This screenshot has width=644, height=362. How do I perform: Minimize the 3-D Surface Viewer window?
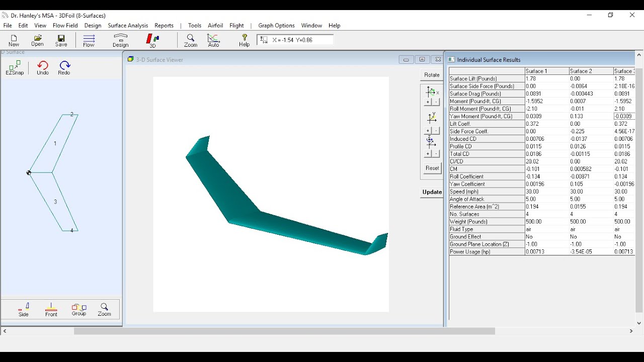(x=406, y=60)
